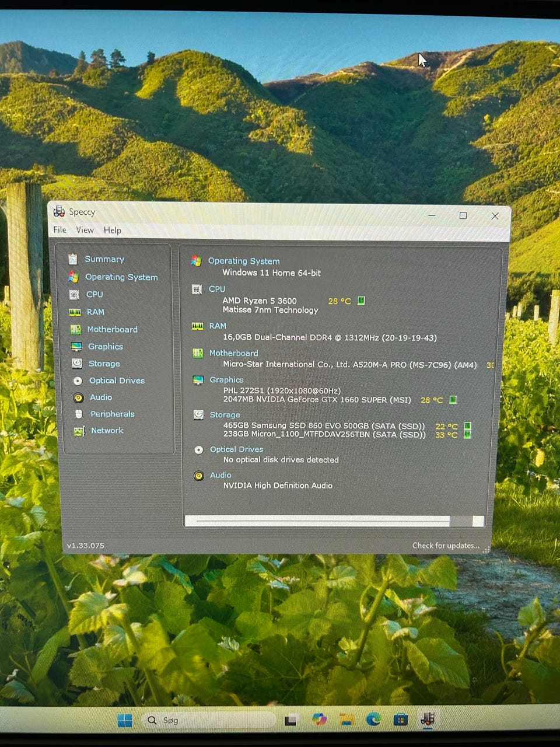This screenshot has width=560, height=747.
Task: Click the NVIDIA GeForce GTX 1660 SUPER line
Action: 317,400
